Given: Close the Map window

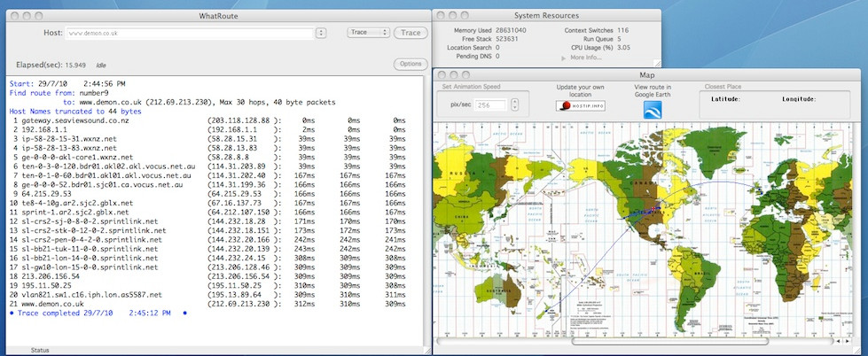Looking at the screenshot, I should (441, 74).
